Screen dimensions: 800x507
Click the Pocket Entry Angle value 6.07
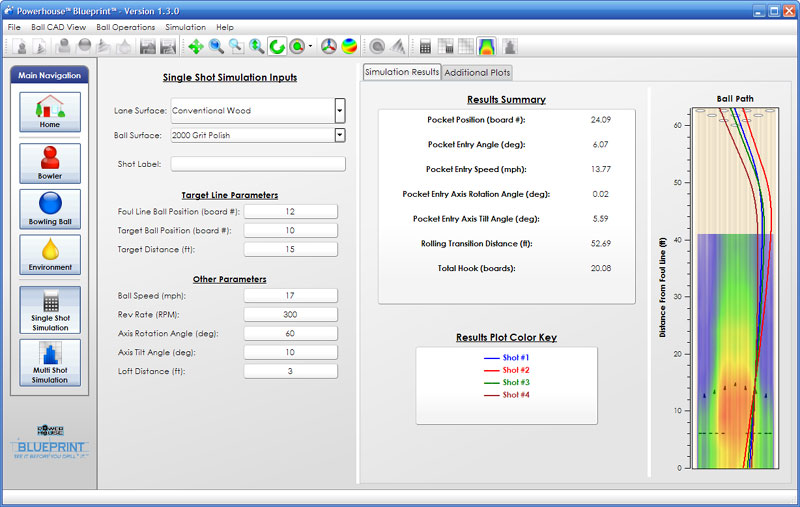coord(601,145)
